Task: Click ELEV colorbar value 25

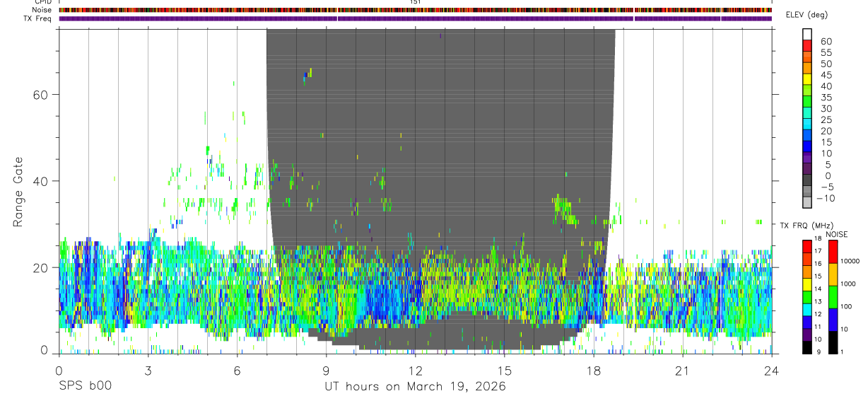Action: pos(826,120)
